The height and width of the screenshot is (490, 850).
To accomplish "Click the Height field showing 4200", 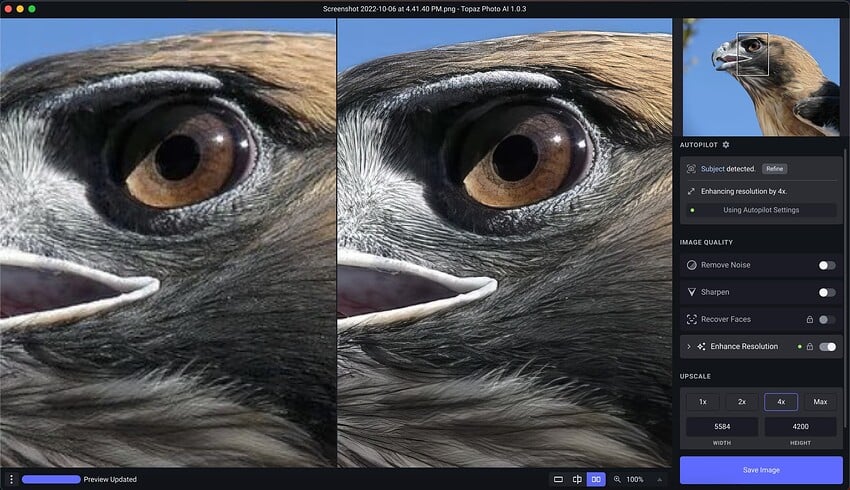I will tap(801, 427).
